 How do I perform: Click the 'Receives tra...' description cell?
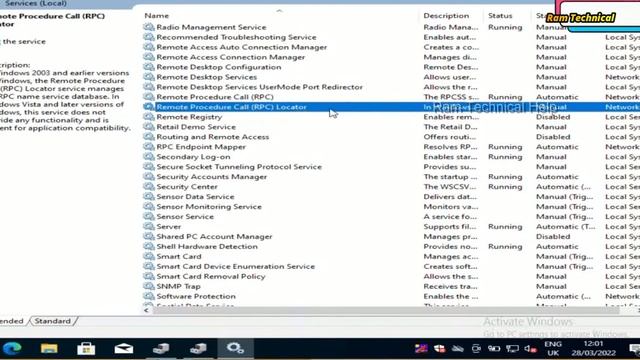click(x=450, y=286)
